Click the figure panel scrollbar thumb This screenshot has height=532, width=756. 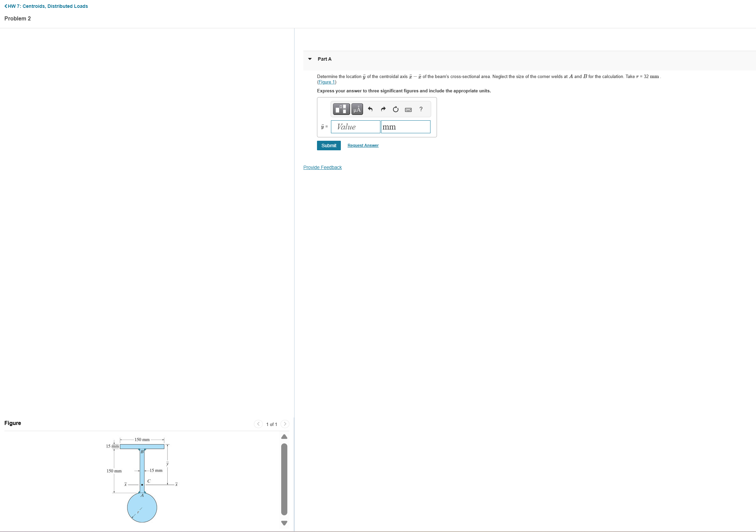click(284, 479)
